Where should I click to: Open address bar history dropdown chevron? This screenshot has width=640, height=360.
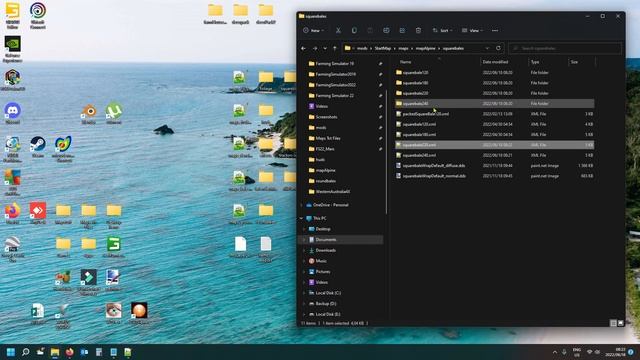[x=487, y=48]
